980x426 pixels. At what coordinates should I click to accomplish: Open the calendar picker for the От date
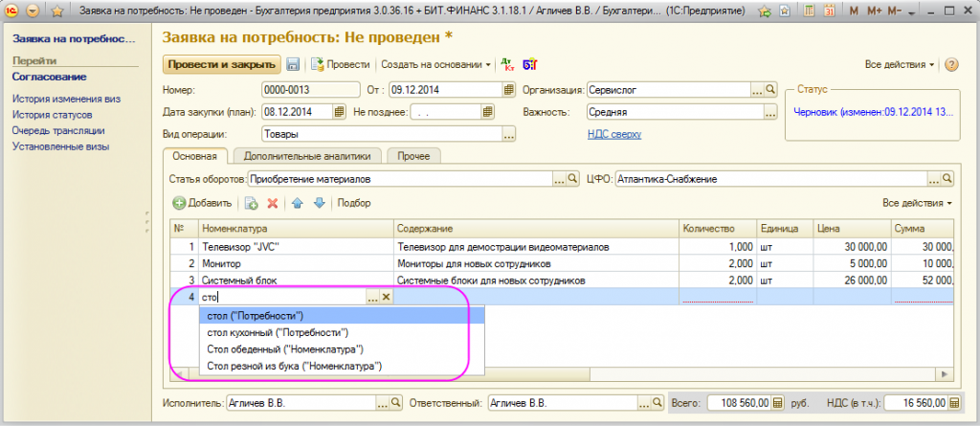point(509,90)
